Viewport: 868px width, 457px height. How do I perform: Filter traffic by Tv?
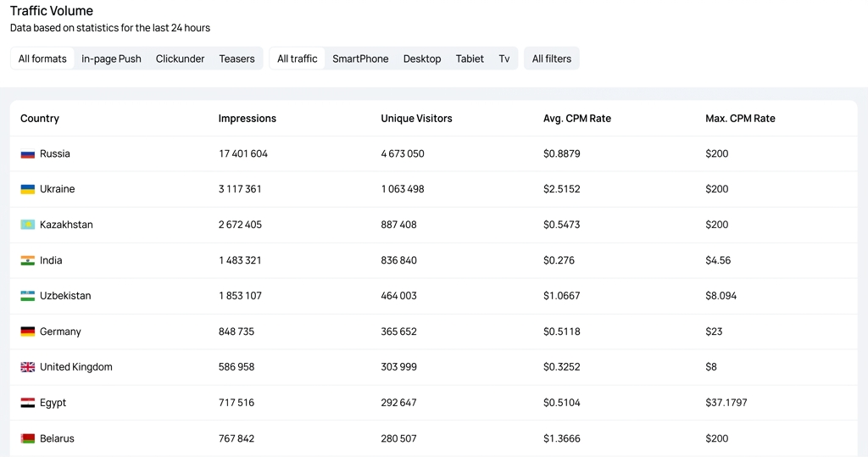[x=504, y=59]
